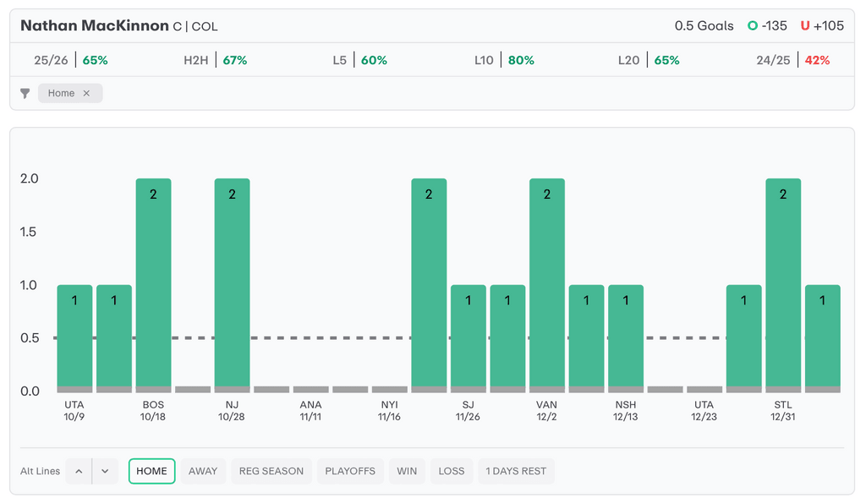Viewport: 866px width, 504px height.
Task: Filter by WIN games
Action: click(407, 471)
